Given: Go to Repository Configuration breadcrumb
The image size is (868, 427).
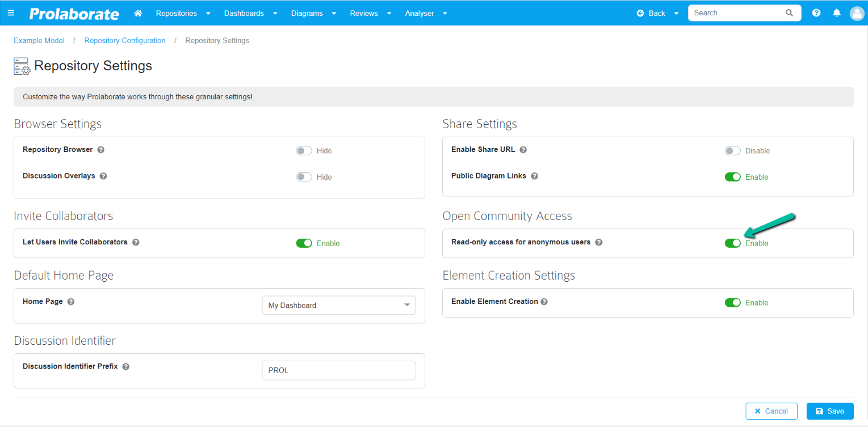Looking at the screenshot, I should click(x=125, y=41).
